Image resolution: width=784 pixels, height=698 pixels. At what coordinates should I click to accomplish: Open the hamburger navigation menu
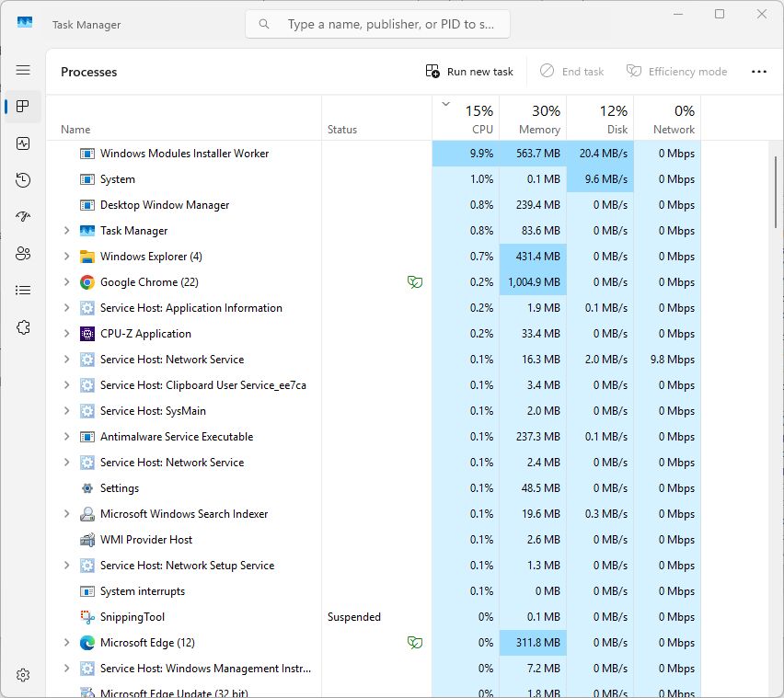23,70
